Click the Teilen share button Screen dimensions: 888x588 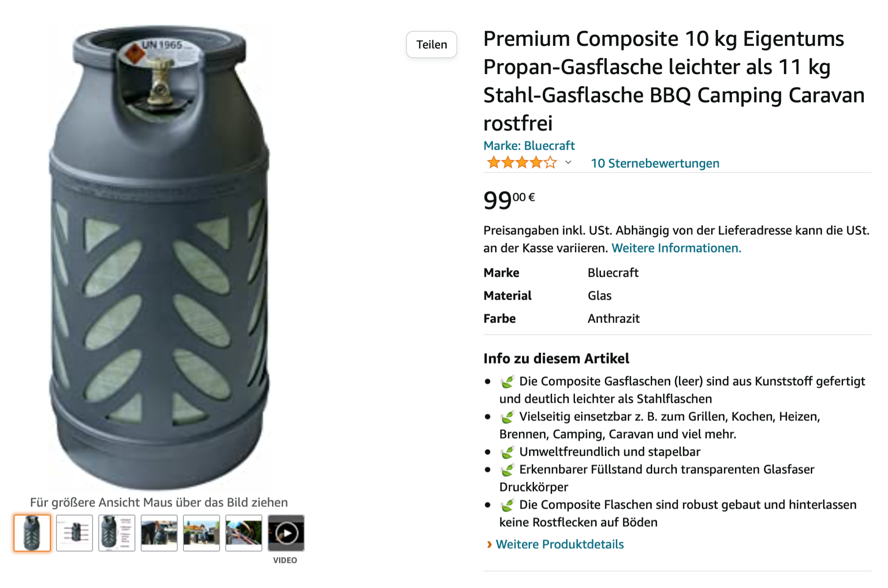coord(431,44)
